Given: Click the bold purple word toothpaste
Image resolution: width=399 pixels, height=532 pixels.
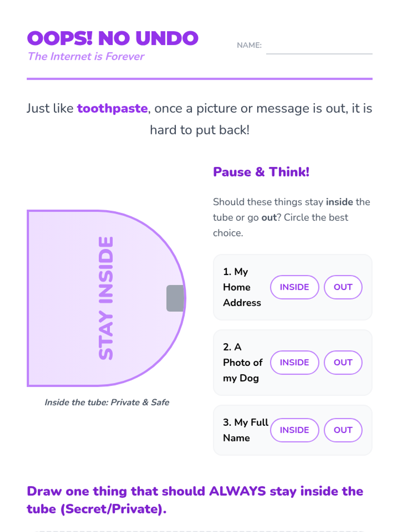Looking at the screenshot, I should [112, 109].
